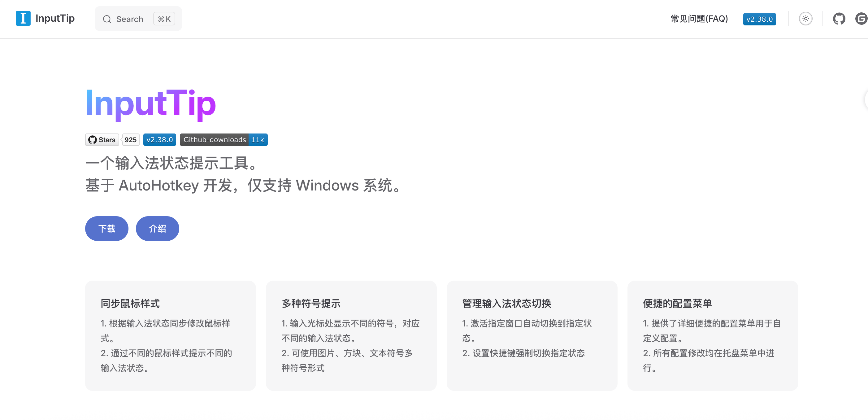Viewport: 868px width, 420px height.
Task: Click the GitHub Stars badge
Action: point(102,140)
